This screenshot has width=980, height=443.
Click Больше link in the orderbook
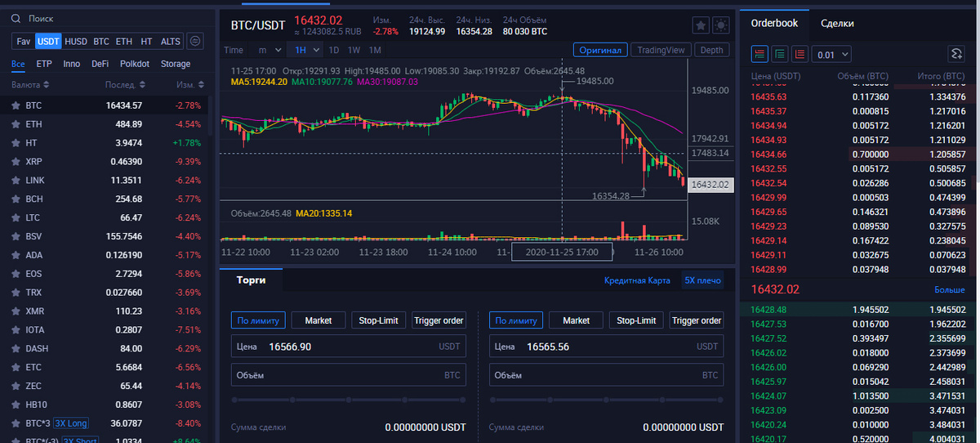(950, 290)
